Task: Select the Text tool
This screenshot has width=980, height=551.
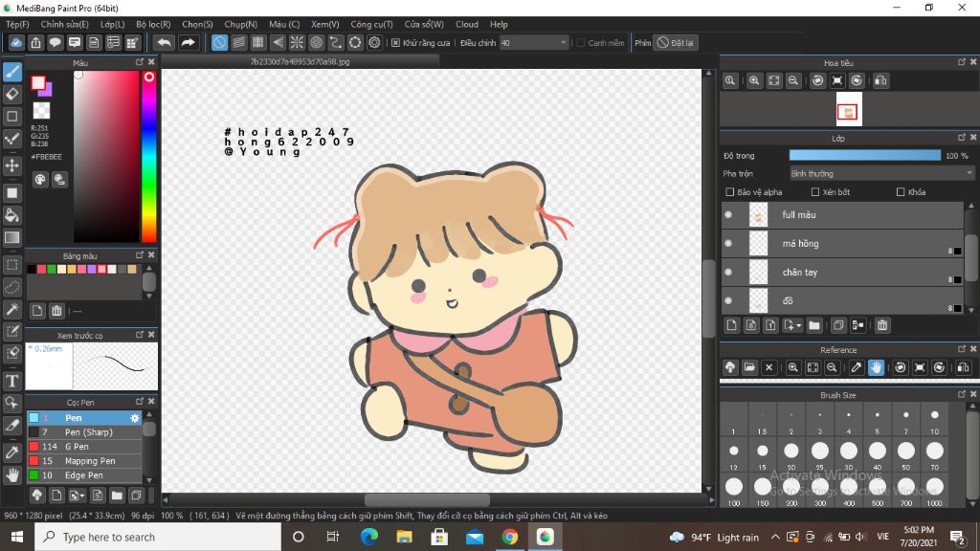Action: (12, 381)
